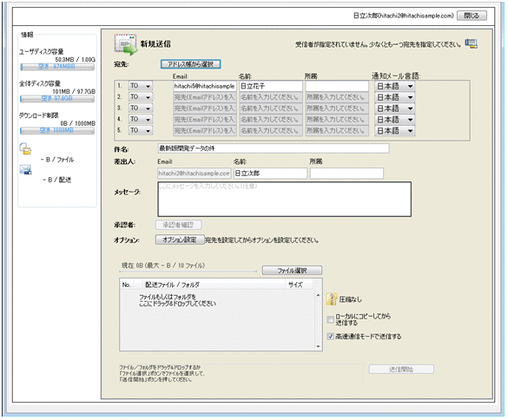Screen dimensions: 508x420
Task: Click the row 5 name input field
Action: (271, 130)
